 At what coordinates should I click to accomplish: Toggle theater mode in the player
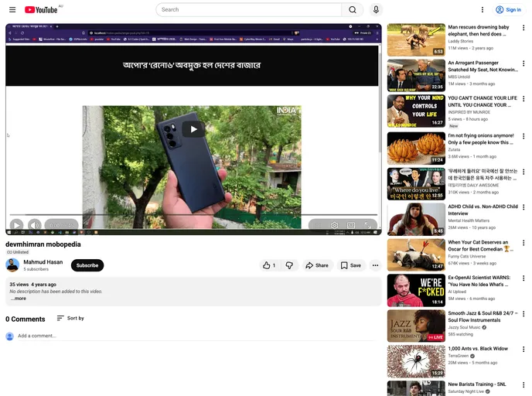(x=351, y=226)
